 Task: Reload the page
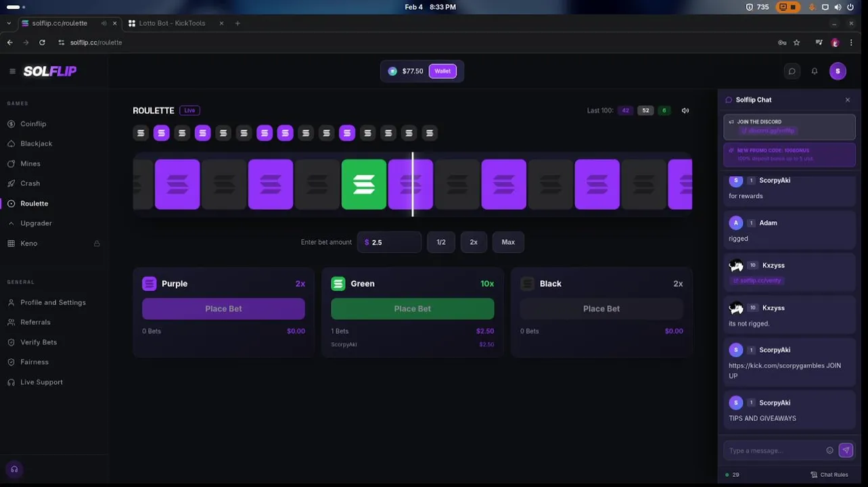(42, 43)
